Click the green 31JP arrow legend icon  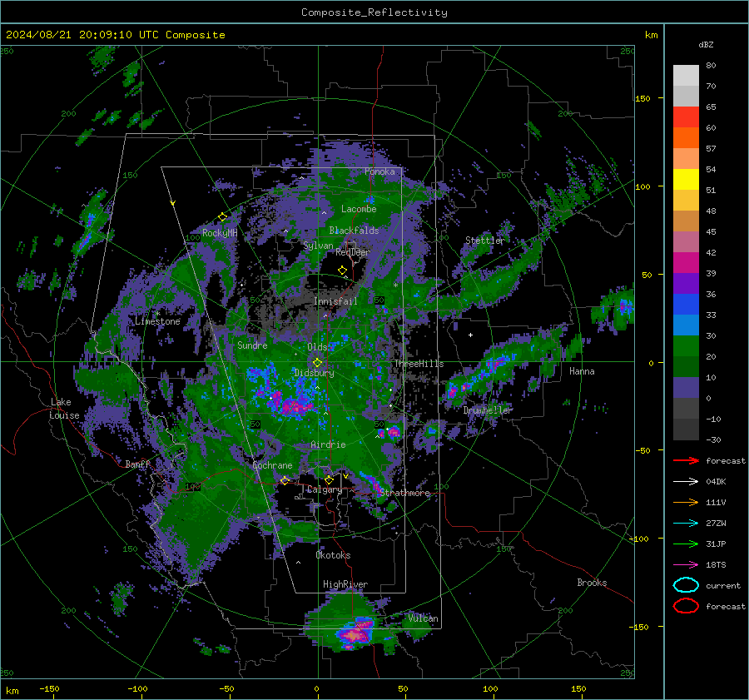pyautogui.click(x=686, y=544)
